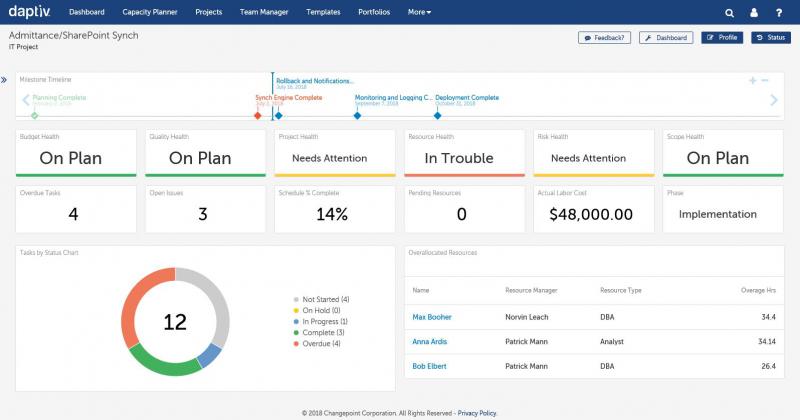Image resolution: width=800 pixels, height=420 pixels.
Task: Open Max Booher resource link
Action: point(431,317)
